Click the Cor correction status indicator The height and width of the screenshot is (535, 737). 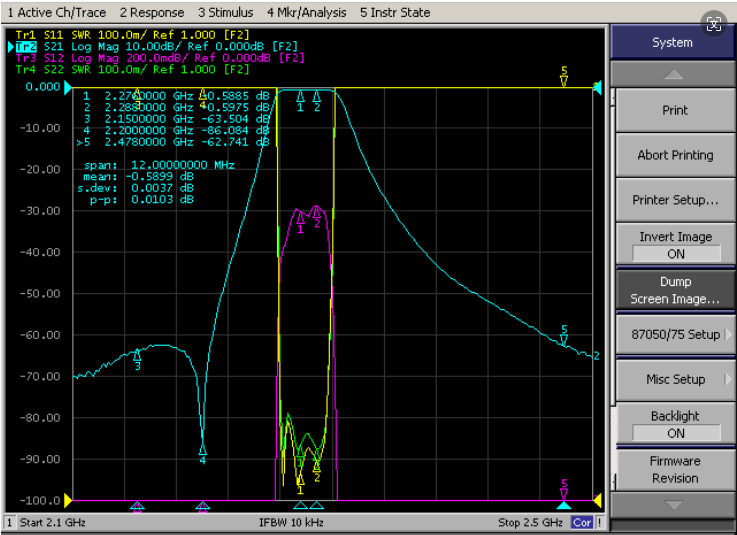(x=582, y=522)
